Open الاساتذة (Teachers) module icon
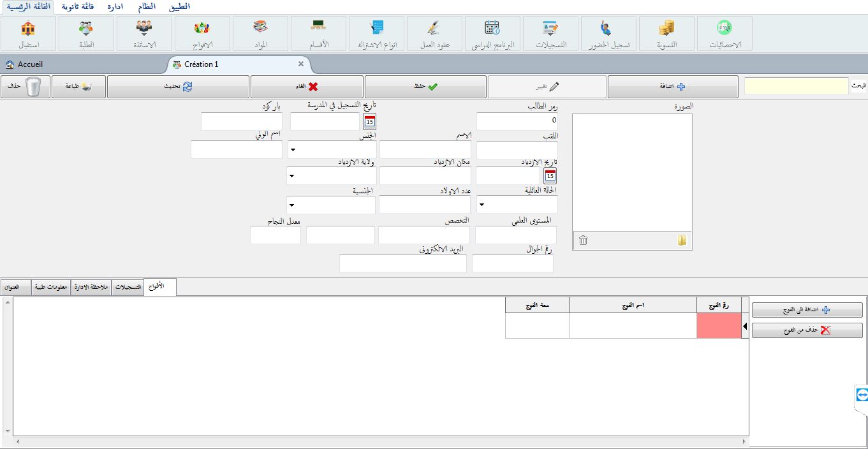 point(143,34)
